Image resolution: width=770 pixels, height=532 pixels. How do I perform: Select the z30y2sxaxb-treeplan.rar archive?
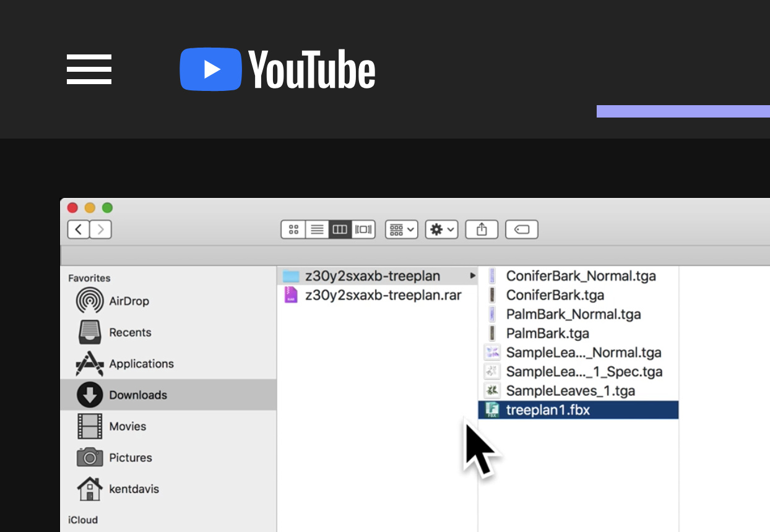pyautogui.click(x=378, y=295)
